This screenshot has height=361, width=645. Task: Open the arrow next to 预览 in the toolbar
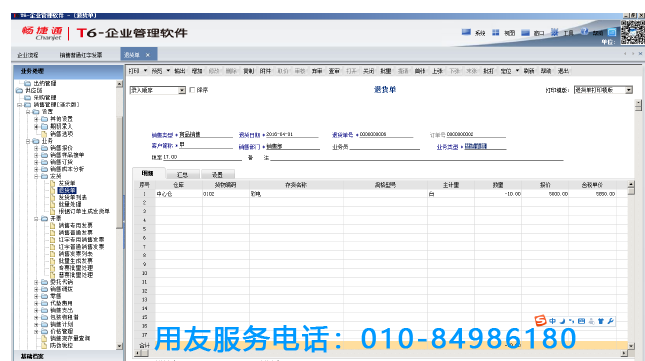click(168, 71)
